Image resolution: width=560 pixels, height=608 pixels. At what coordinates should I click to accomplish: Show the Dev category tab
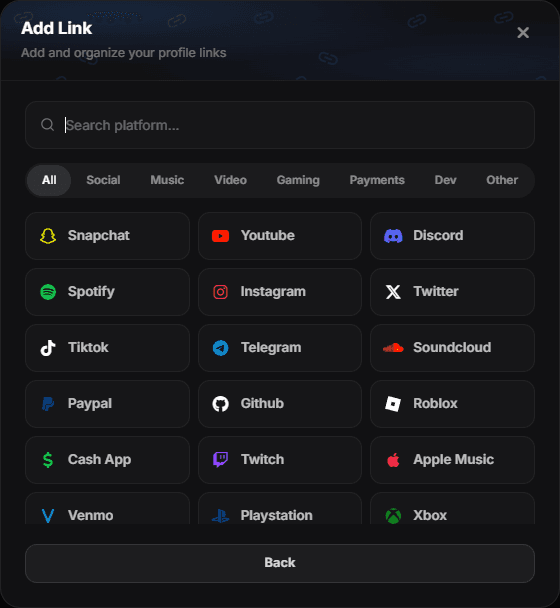(x=445, y=180)
